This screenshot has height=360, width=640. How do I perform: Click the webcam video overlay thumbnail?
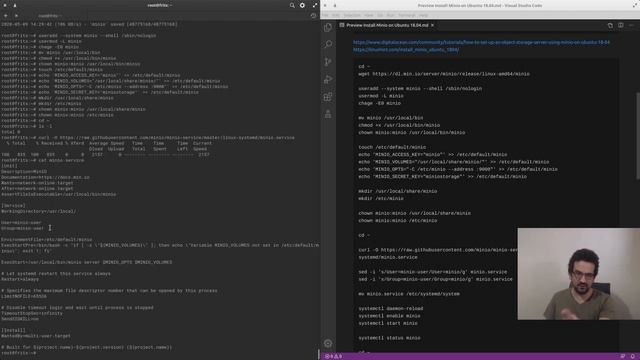click(578, 273)
